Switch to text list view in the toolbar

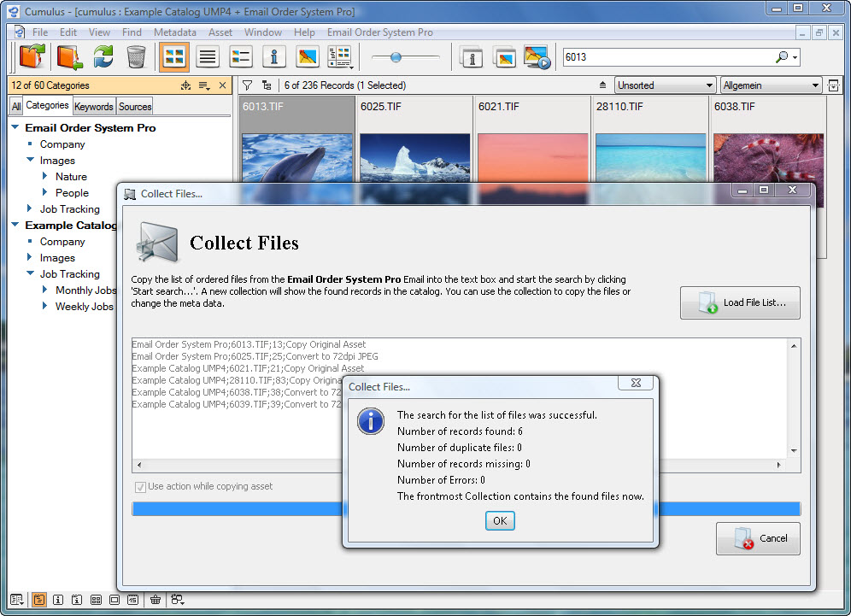[208, 57]
